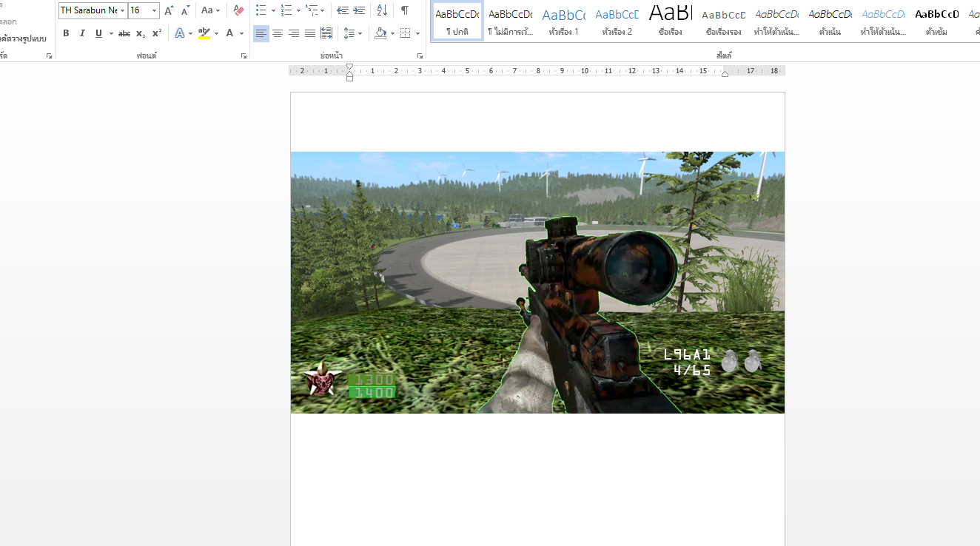Toggle show paragraph marks

pos(405,10)
